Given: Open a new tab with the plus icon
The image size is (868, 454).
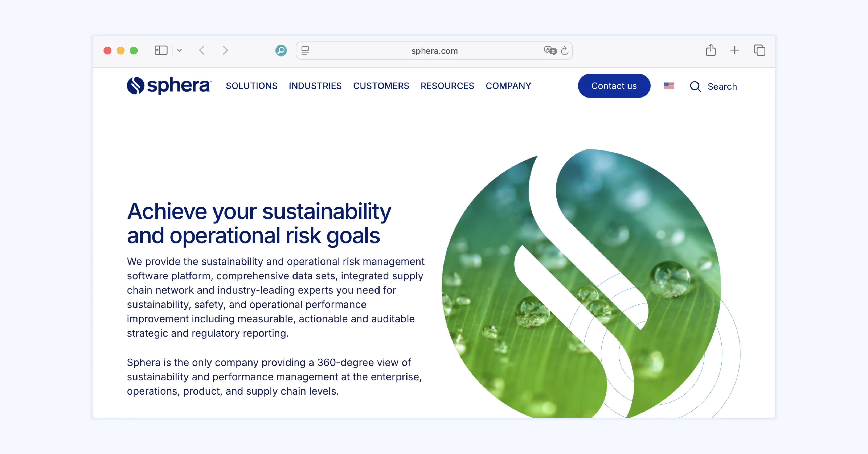Looking at the screenshot, I should click(x=734, y=50).
